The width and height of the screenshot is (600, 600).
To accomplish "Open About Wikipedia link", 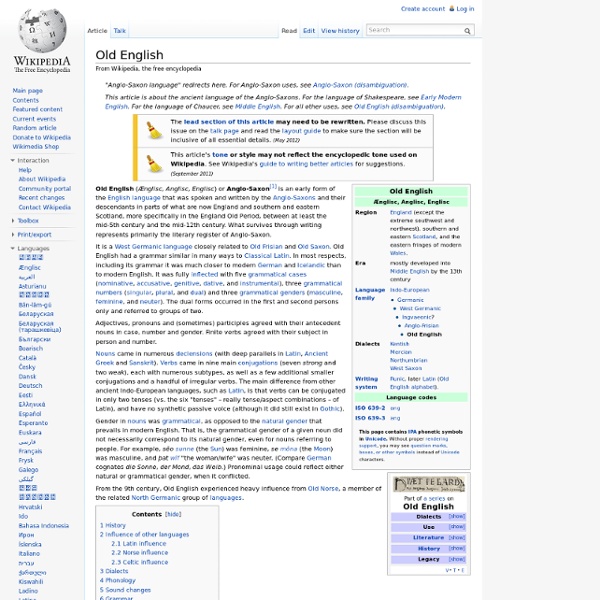I will [x=42, y=179].
